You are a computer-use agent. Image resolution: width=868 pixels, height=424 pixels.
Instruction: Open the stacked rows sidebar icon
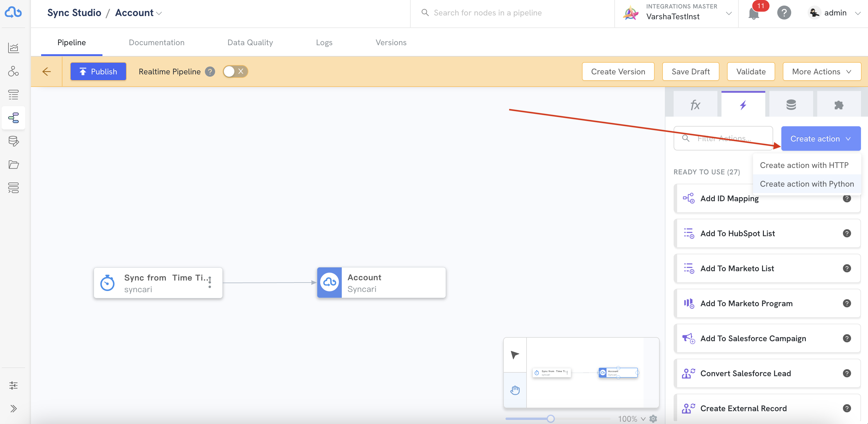coord(13,188)
